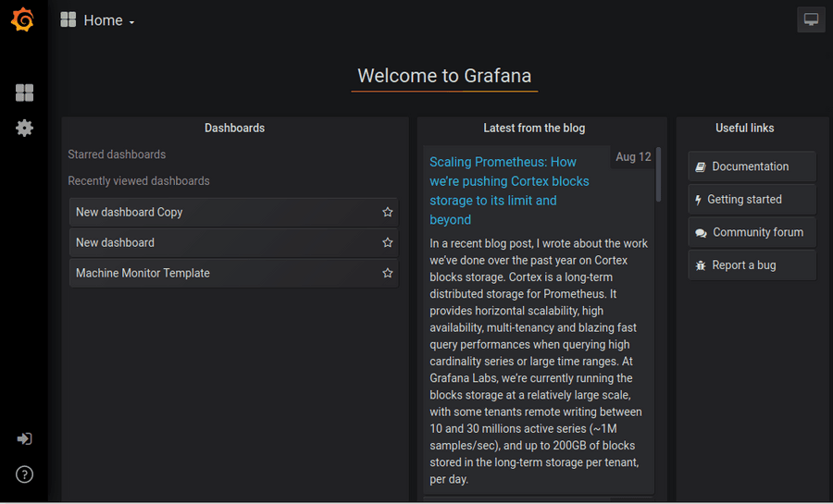Open the Scaling Prometheus blog post
833x504 pixels.
509,191
